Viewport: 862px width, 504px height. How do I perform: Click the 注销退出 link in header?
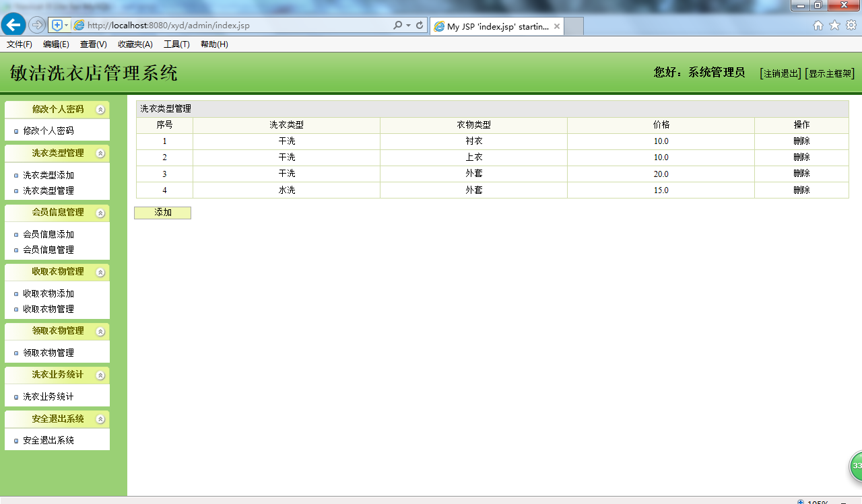coord(782,73)
